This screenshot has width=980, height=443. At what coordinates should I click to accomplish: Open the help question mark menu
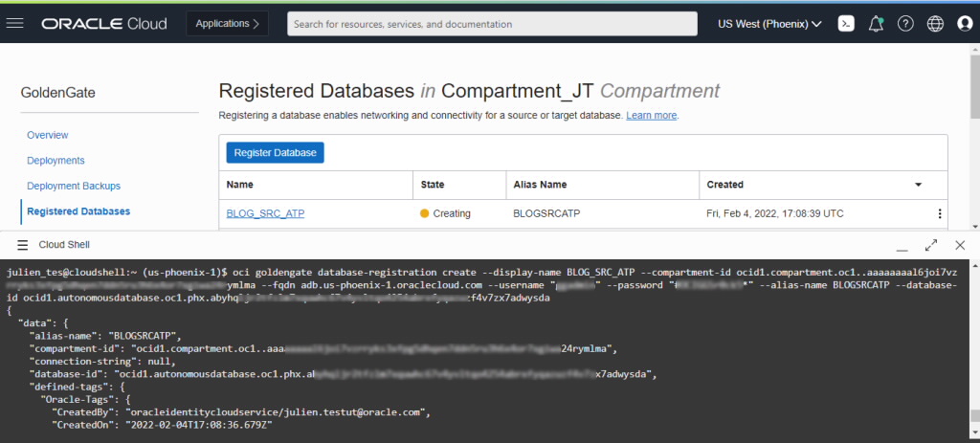pyautogui.click(x=905, y=24)
